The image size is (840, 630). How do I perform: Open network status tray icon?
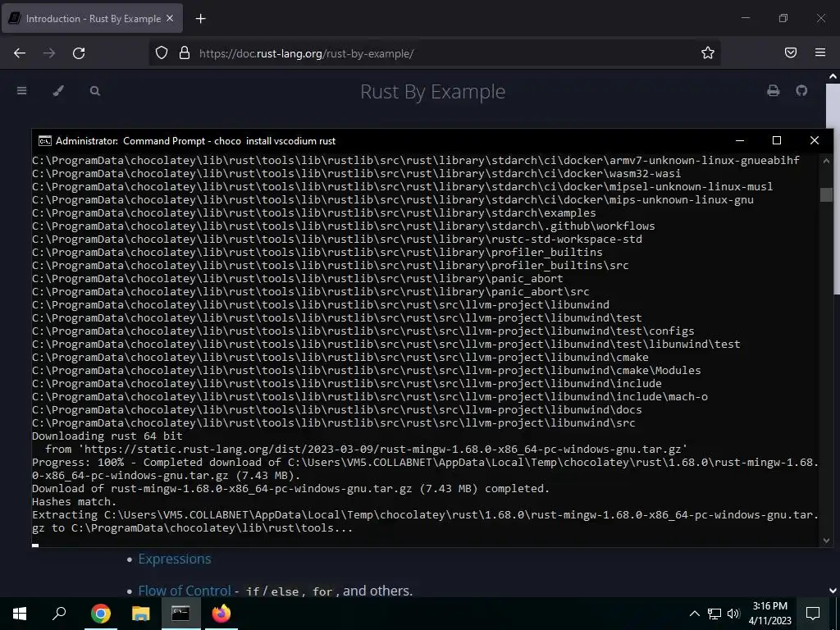click(714, 614)
